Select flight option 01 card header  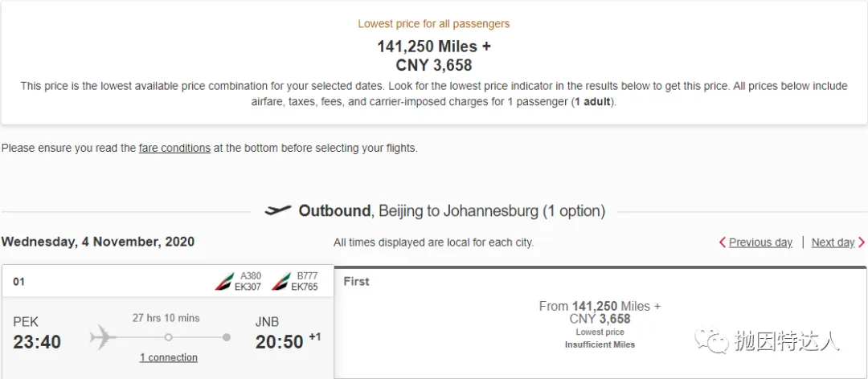click(168, 282)
